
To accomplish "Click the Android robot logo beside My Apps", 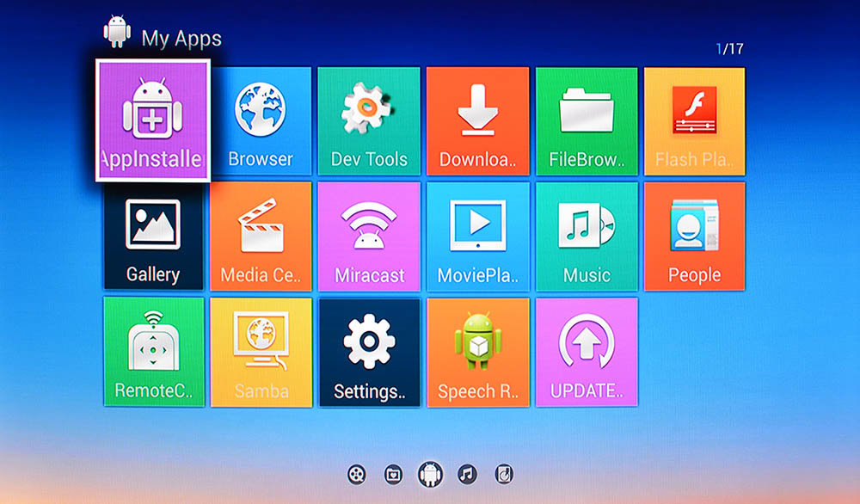I will pyautogui.click(x=117, y=32).
